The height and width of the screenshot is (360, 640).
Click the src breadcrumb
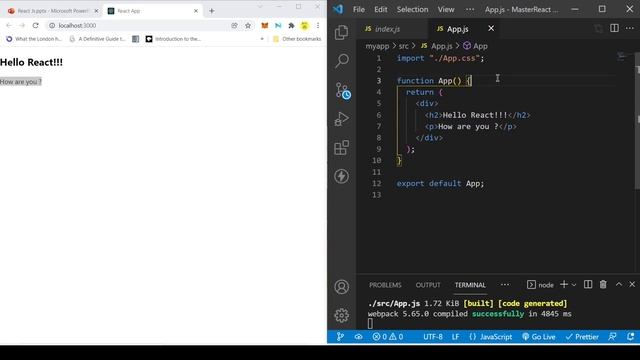pos(403,46)
